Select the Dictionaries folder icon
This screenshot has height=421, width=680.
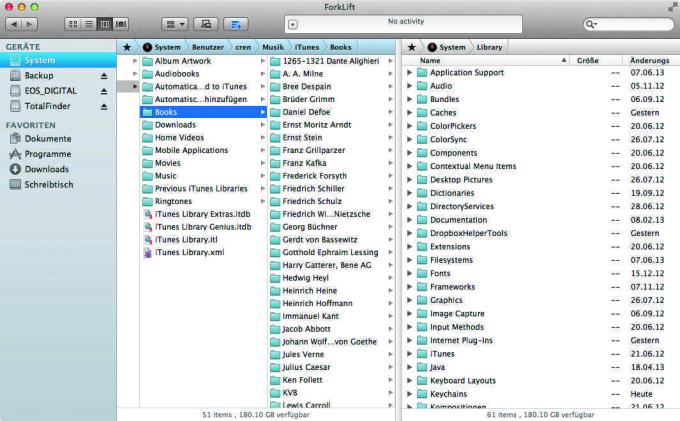coord(422,193)
